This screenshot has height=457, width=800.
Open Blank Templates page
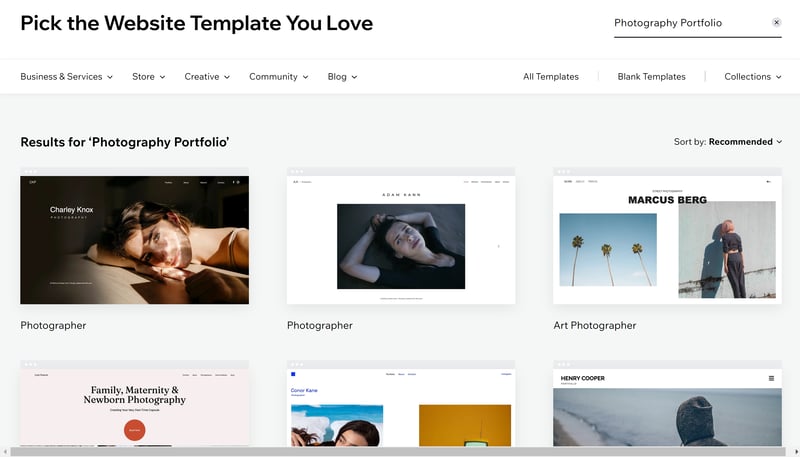tap(652, 77)
